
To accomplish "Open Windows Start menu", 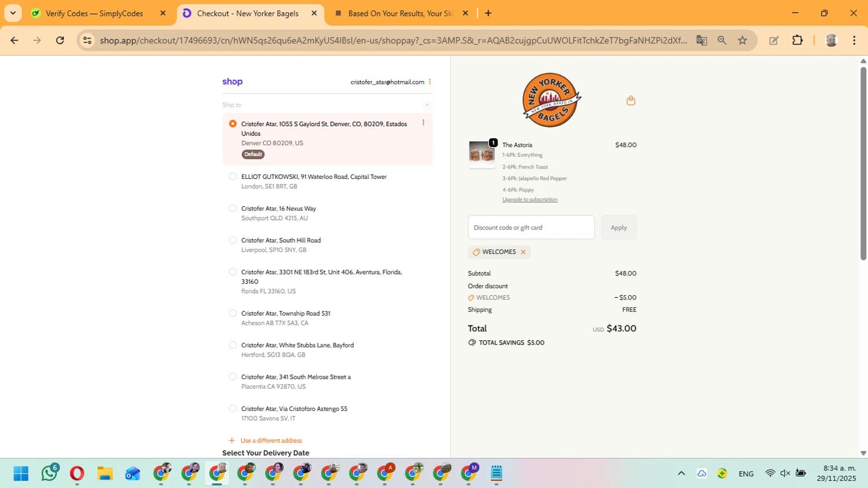I will click(x=21, y=474).
